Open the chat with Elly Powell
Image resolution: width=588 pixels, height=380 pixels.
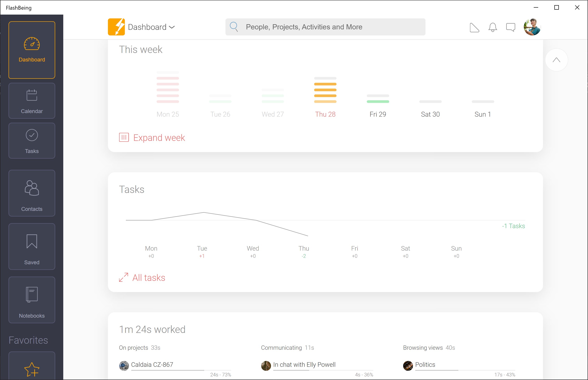(304, 365)
